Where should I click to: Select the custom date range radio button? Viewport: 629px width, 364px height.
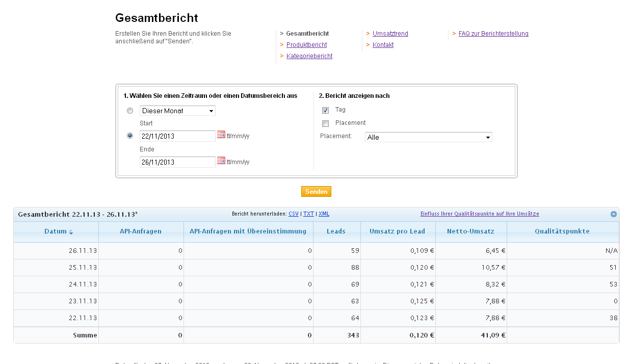coord(130,136)
